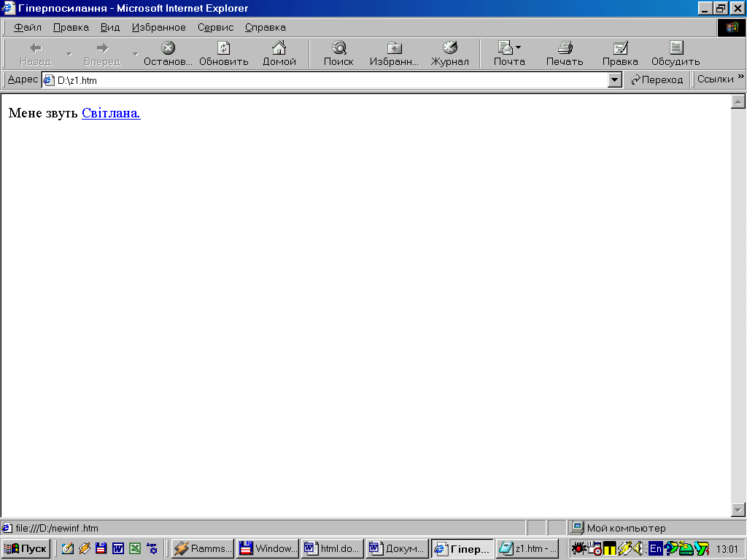Go to the Домой (Home) page
The height and width of the screenshot is (560, 747).
pyautogui.click(x=279, y=54)
